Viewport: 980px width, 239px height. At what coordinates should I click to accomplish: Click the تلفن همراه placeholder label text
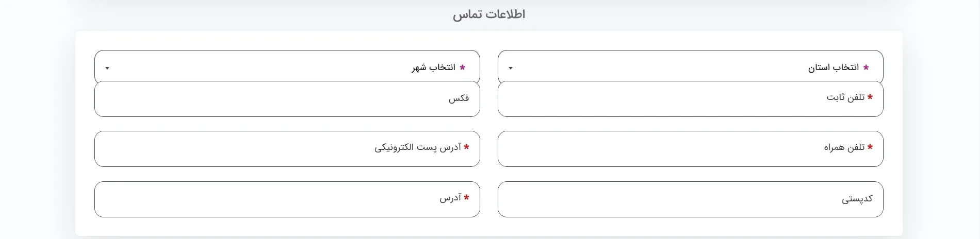tap(844, 148)
